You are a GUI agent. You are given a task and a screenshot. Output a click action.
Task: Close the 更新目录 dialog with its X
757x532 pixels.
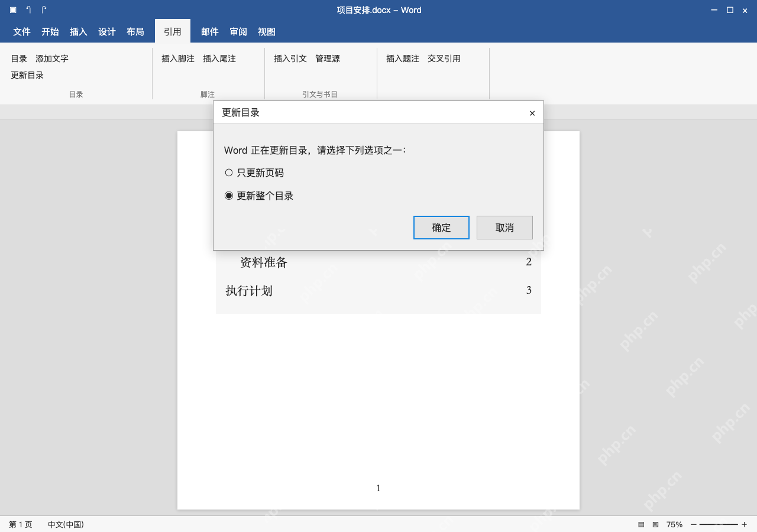(532, 113)
